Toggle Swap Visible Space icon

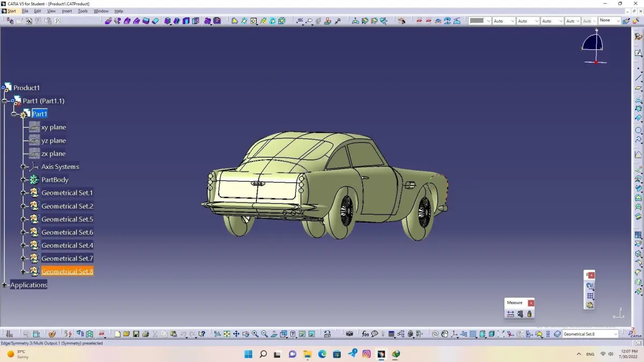point(312,334)
